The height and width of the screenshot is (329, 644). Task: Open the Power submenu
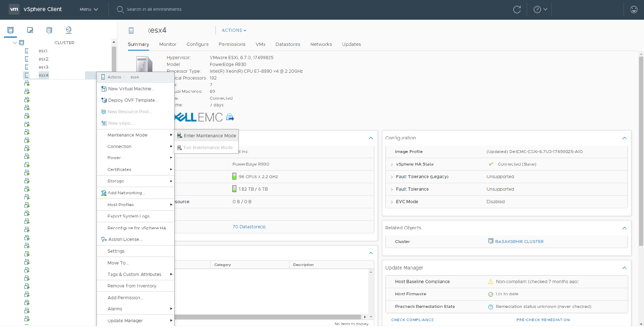(136, 158)
